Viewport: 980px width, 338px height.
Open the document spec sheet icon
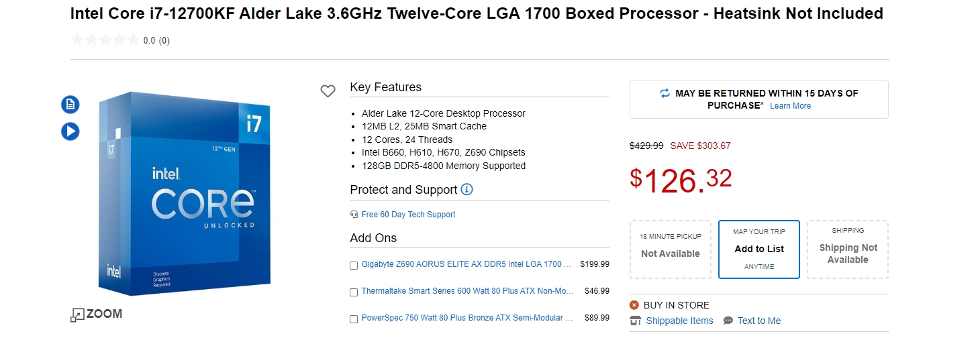point(70,105)
